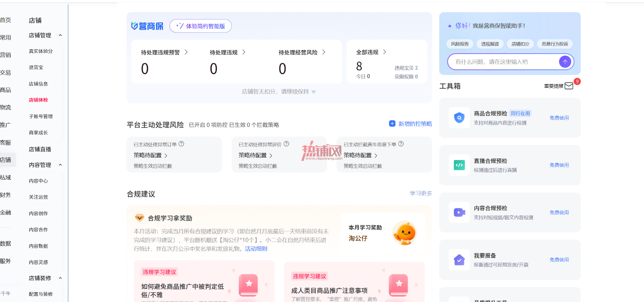The image size is (644, 302).
Task: Open the 全部违规 count card
Action: point(387,62)
